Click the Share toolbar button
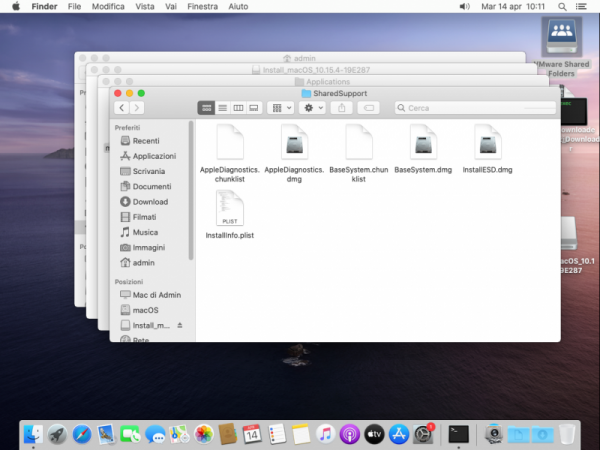This screenshot has height=450, width=600. click(x=341, y=108)
